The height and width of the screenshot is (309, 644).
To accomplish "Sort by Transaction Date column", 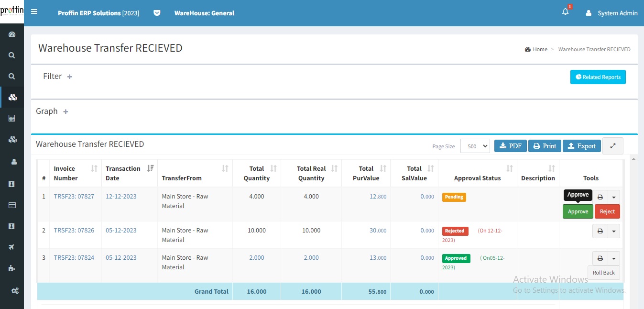I will click(x=150, y=168).
